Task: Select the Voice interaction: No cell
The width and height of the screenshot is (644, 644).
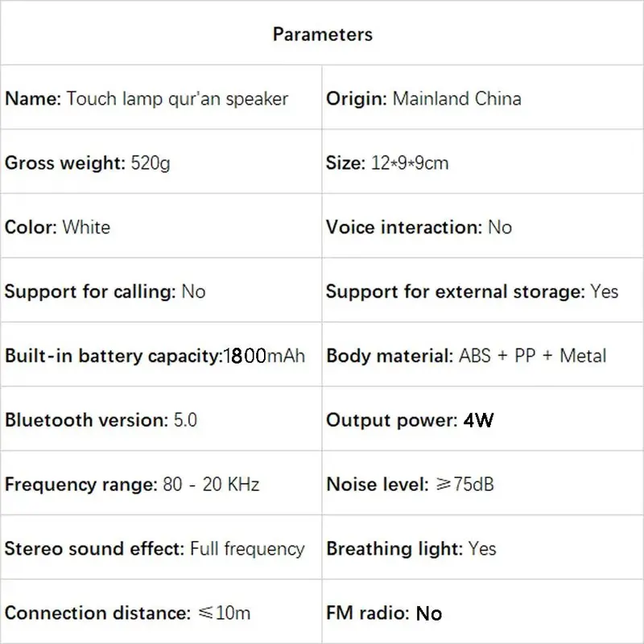Action: pyautogui.click(x=419, y=227)
